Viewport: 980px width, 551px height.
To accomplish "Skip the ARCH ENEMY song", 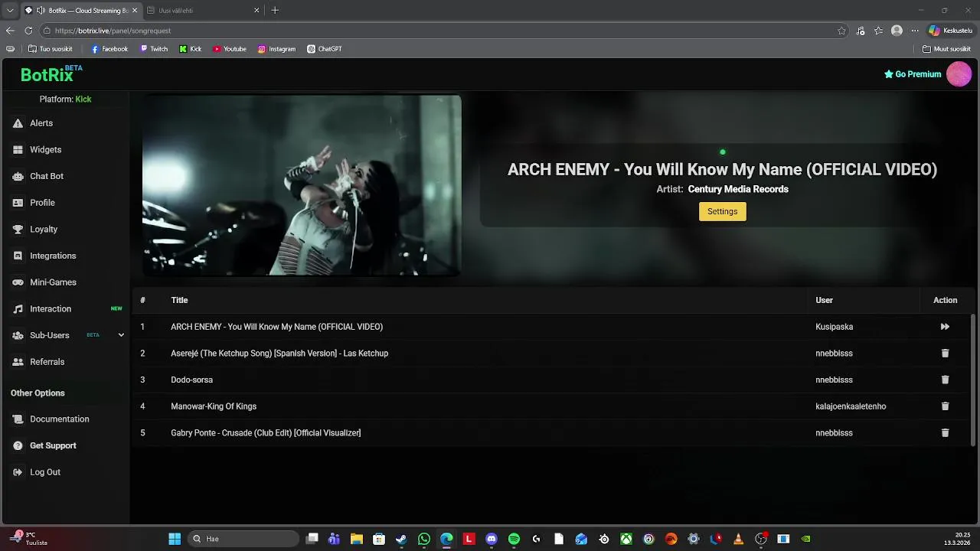I will coord(945,327).
